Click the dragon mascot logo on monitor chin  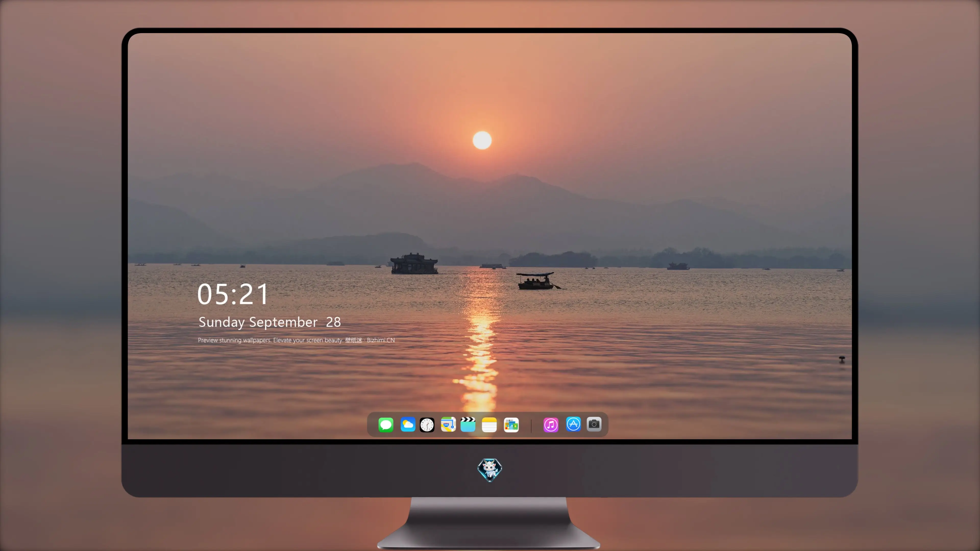point(490,470)
